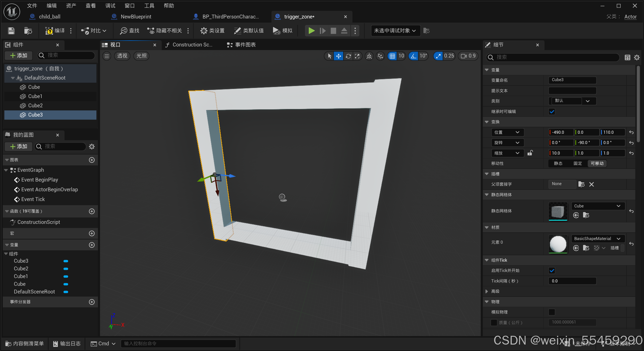Uncheck start with tick enabled checkbox
Image resolution: width=644 pixels, height=351 pixels.
pos(552,270)
